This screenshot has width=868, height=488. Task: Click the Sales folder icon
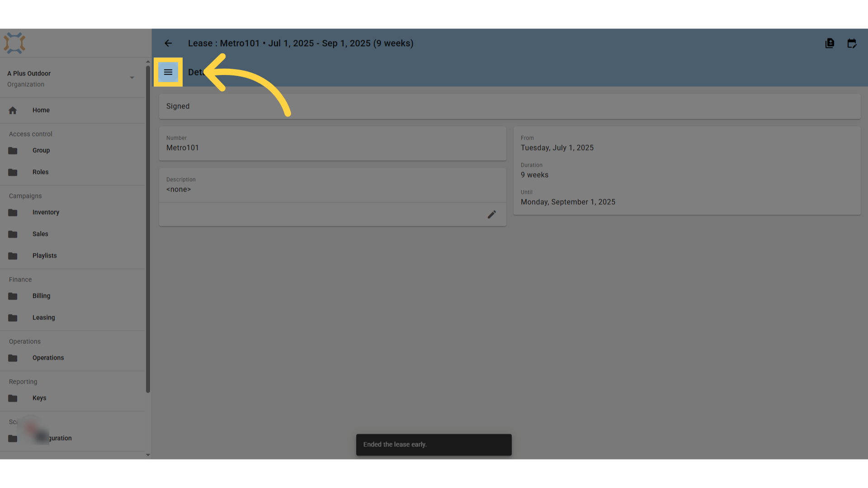(13, 234)
